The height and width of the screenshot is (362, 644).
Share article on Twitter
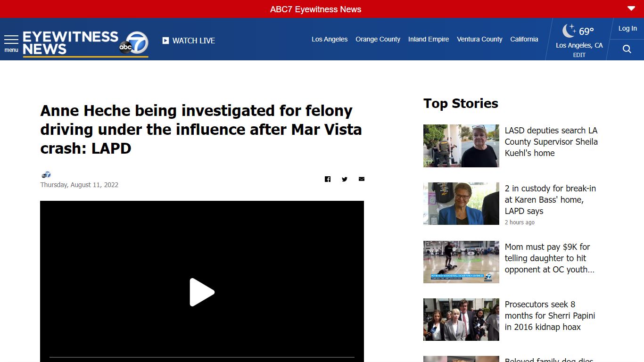(x=345, y=179)
